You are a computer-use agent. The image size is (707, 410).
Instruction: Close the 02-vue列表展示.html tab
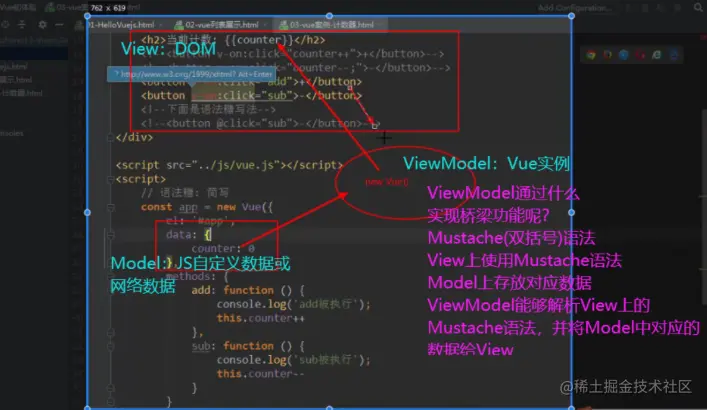(265, 25)
